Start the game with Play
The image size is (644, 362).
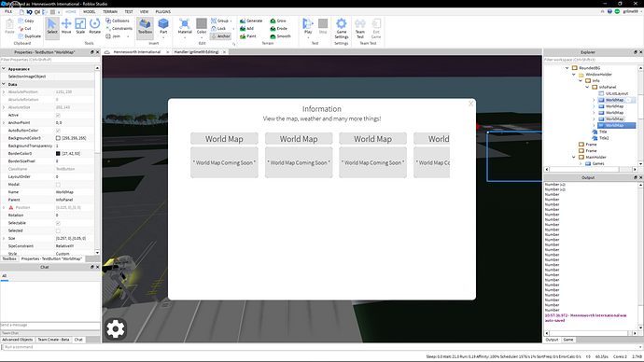click(x=308, y=26)
